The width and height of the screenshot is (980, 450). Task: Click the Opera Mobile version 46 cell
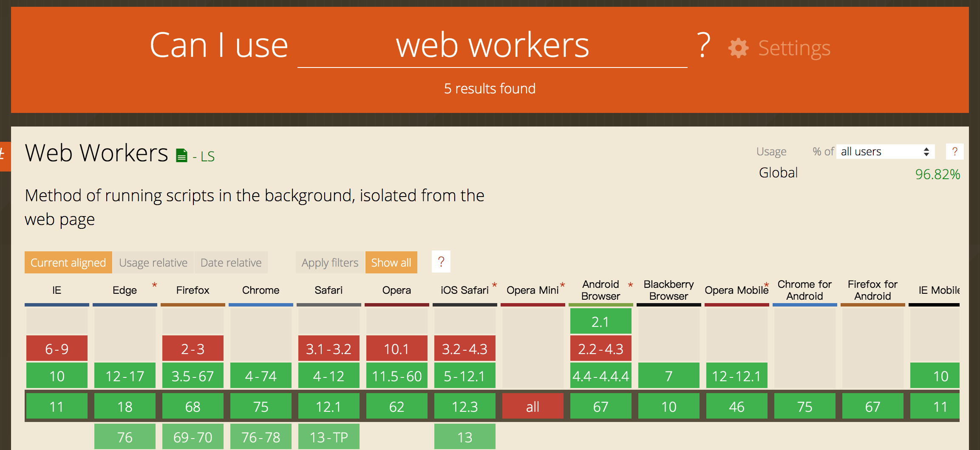tap(737, 406)
